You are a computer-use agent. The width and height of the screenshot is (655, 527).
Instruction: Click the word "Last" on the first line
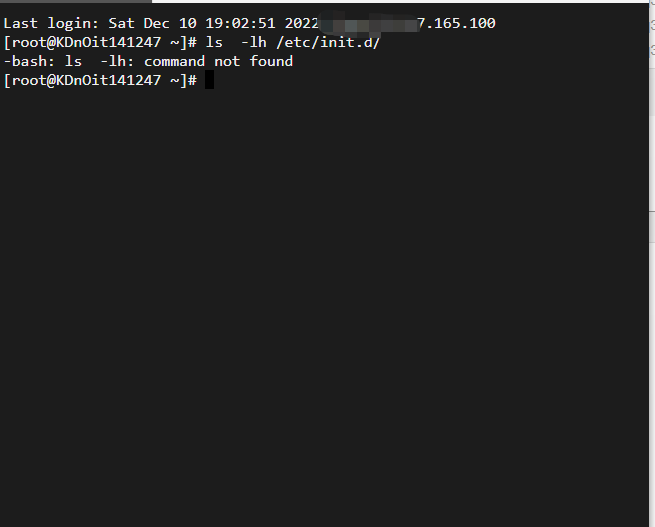(x=22, y=23)
